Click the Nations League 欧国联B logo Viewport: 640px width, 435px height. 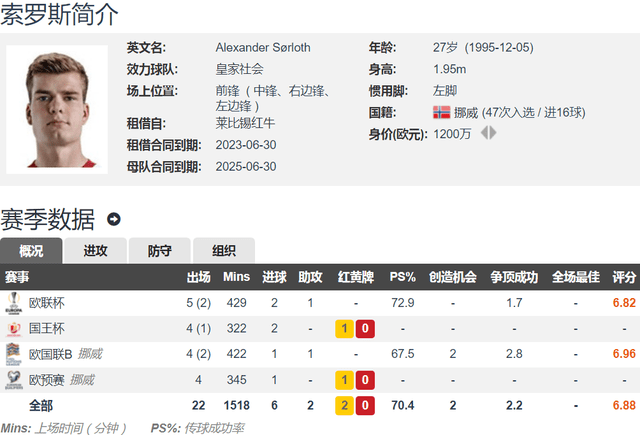coord(13,354)
